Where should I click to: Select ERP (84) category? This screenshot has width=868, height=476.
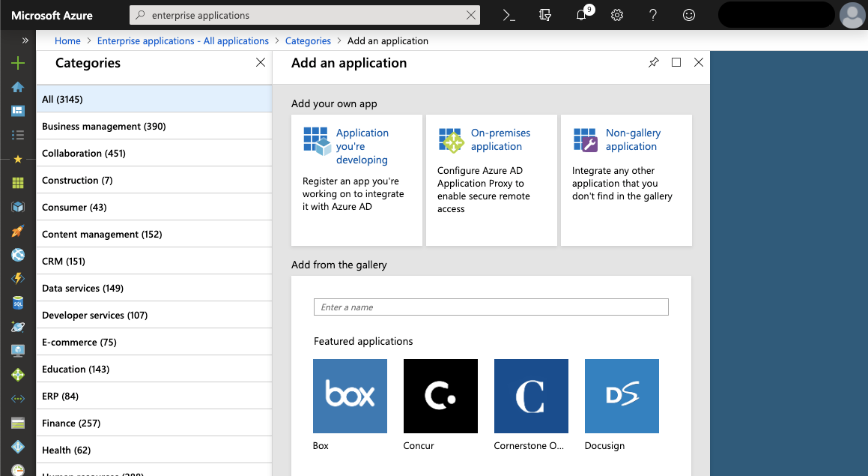point(154,396)
